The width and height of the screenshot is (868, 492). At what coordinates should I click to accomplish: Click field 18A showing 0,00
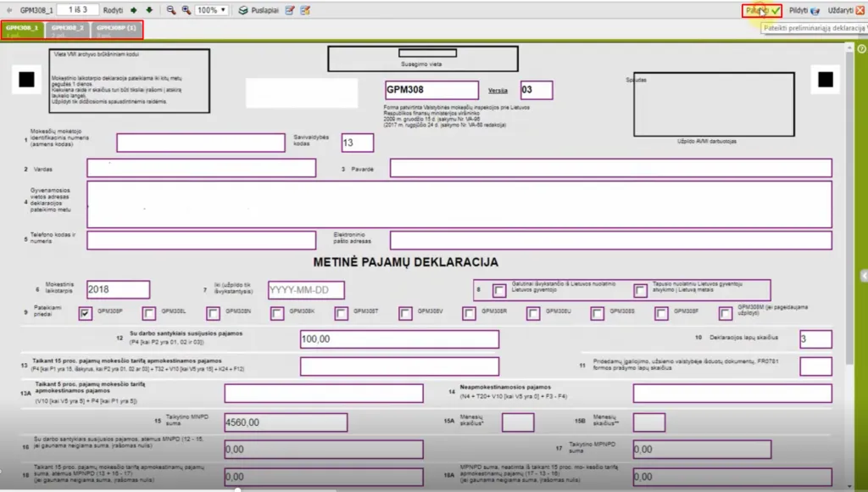[x=732, y=477]
